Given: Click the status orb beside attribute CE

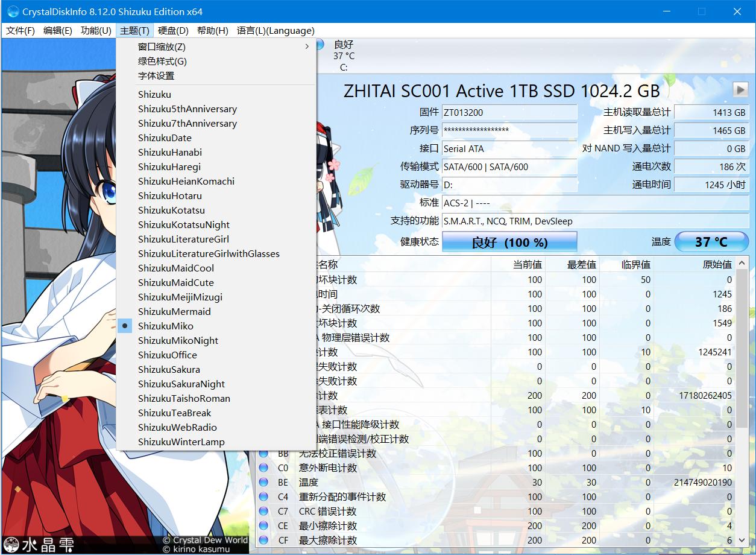Looking at the screenshot, I should click(263, 525).
